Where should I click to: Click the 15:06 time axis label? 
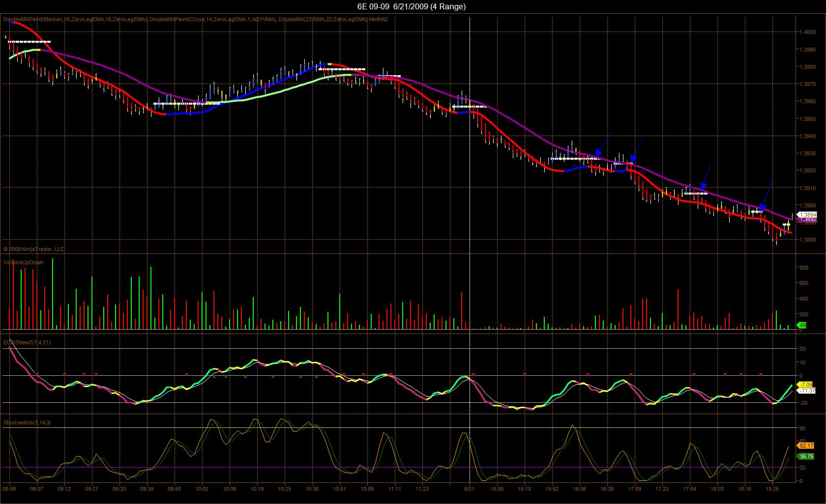(497, 489)
